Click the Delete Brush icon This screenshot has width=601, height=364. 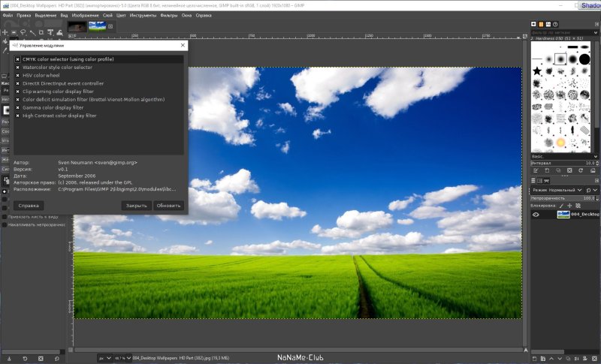click(x=569, y=170)
